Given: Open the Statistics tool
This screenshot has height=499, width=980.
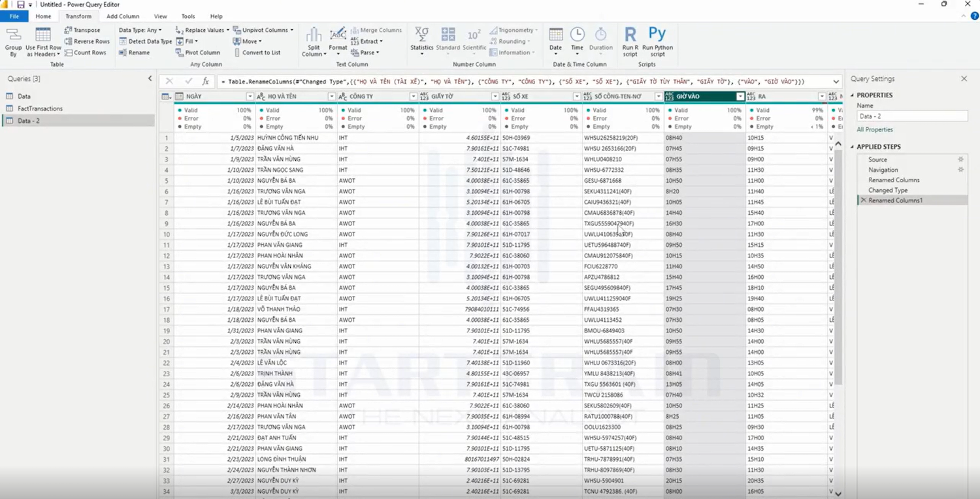Looking at the screenshot, I should pyautogui.click(x=422, y=42).
